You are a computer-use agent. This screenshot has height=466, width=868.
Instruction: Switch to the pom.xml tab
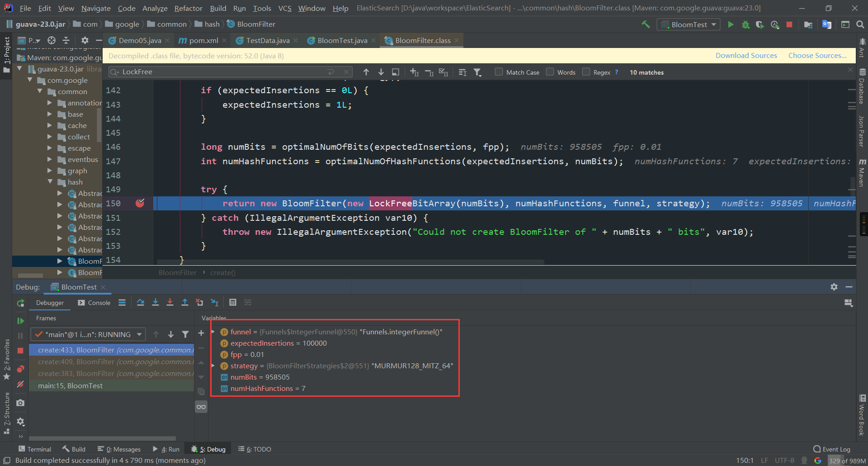coord(203,40)
